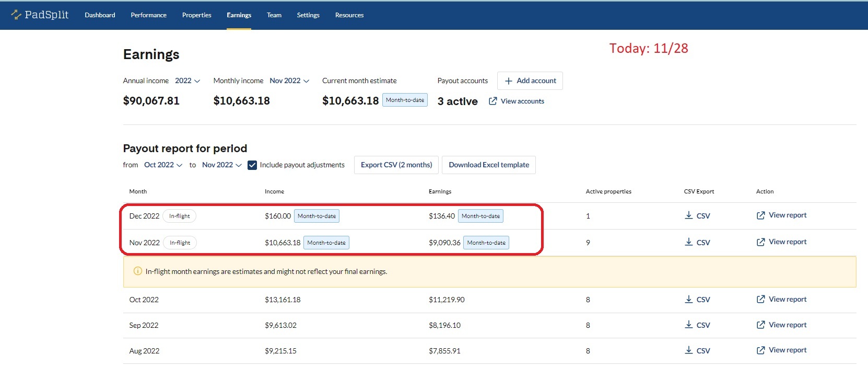Open the Resources menu item
Viewport: 868px width, 366px height.
349,15
